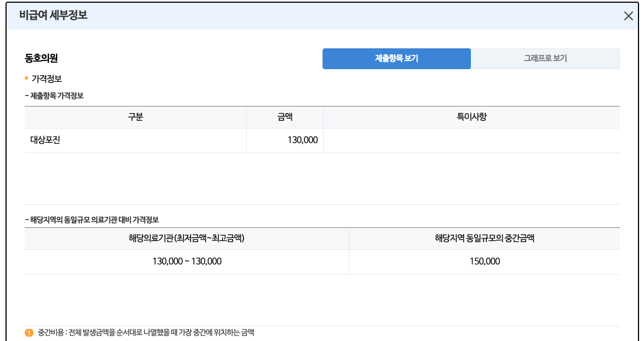Click the 구분 column header
Viewport: 644px width, 341px height.
coord(135,117)
